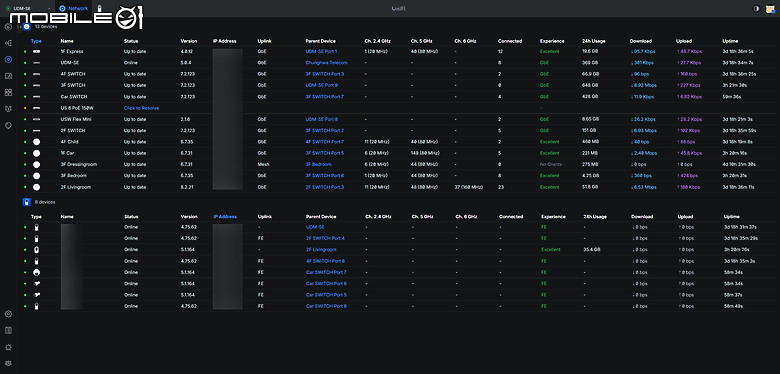Open the Topology icon in left sidebar

[8, 43]
